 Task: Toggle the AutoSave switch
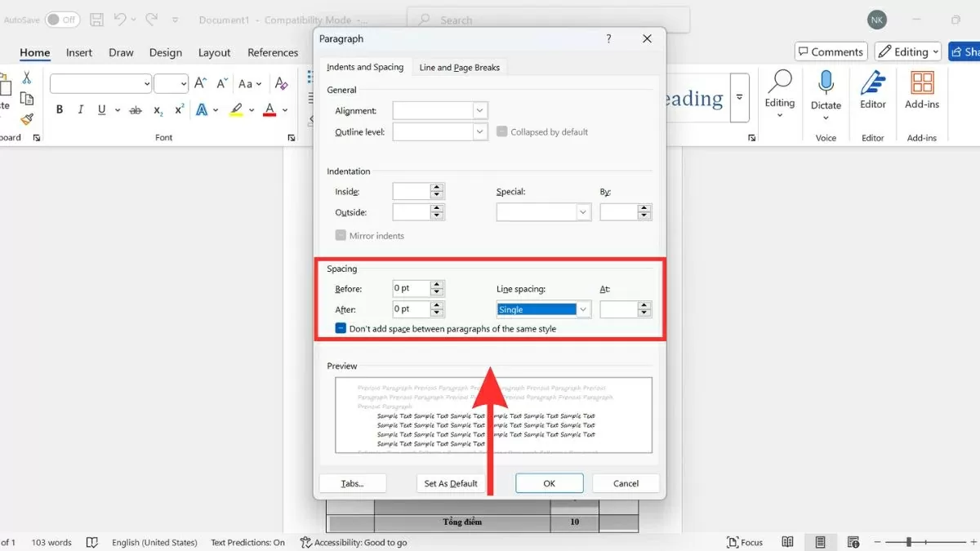click(x=62, y=19)
